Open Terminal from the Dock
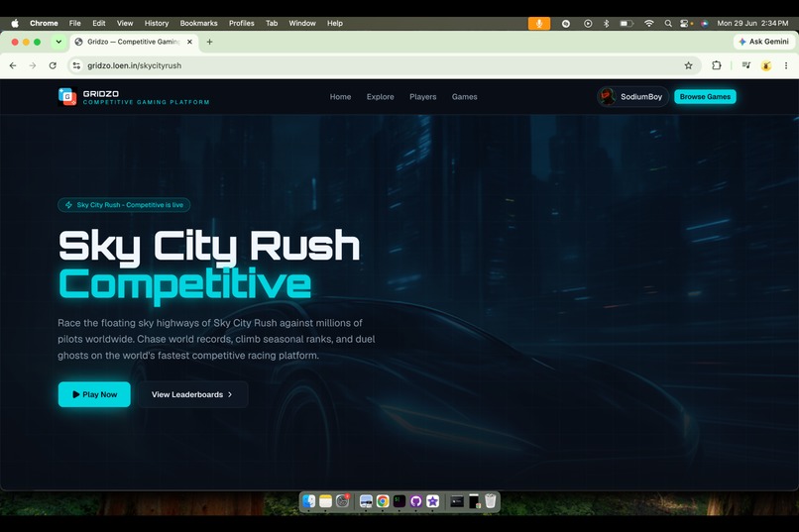 pos(399,501)
